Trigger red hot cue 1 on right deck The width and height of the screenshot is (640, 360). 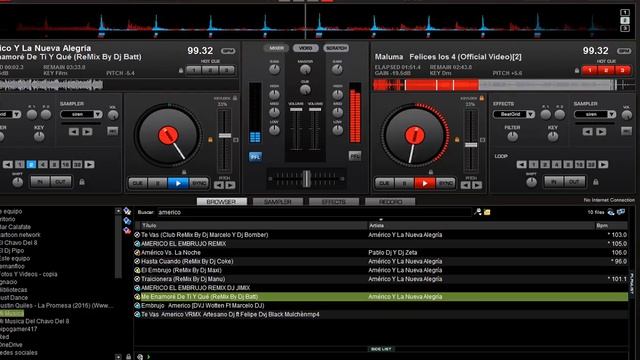(590, 70)
